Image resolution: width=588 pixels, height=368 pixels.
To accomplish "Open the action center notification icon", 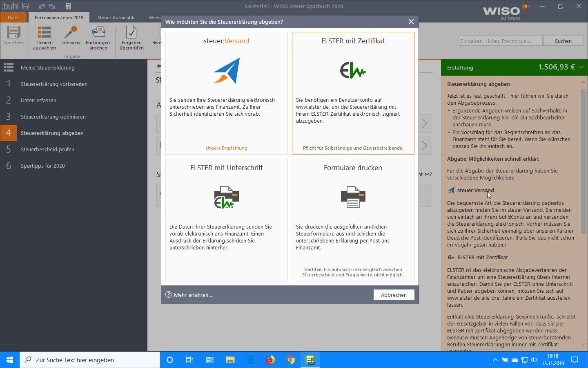I will point(575,360).
